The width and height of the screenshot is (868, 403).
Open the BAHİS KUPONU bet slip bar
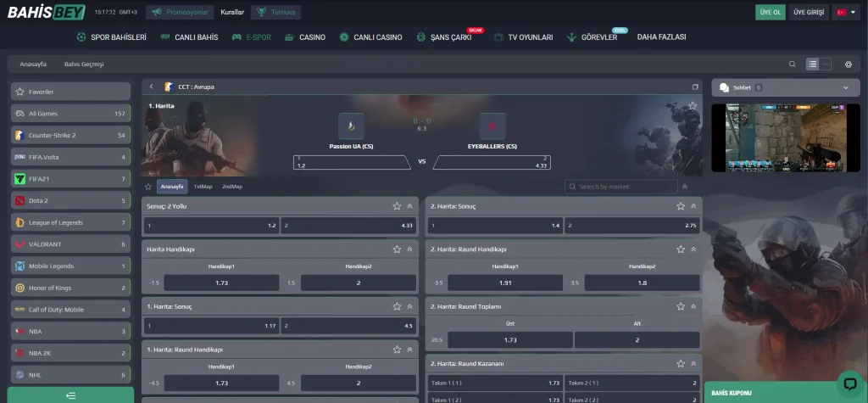pyautogui.click(x=786, y=393)
